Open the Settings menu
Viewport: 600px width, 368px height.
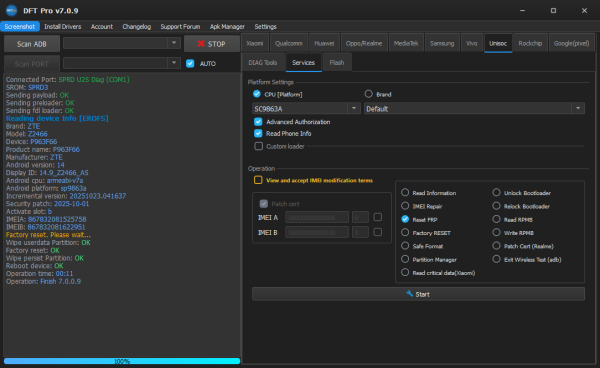pos(265,26)
